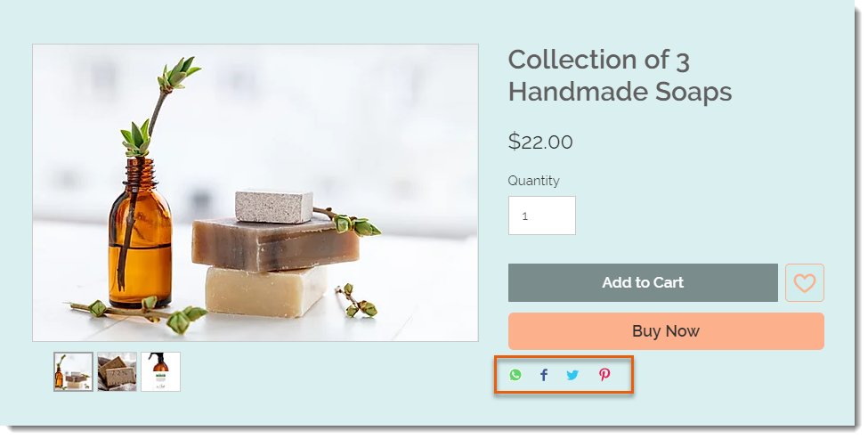Screen dimensions: 868x439
Task: Focus the Quantity input field
Action: [x=542, y=215]
